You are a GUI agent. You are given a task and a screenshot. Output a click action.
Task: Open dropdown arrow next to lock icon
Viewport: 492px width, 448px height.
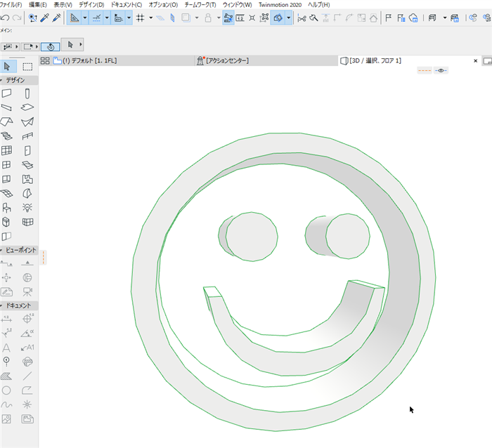[219, 18]
